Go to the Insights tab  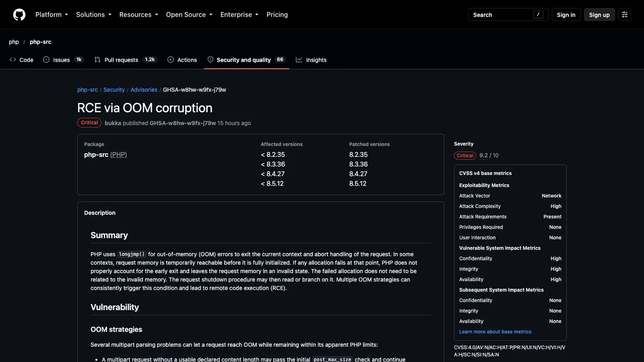click(x=311, y=60)
